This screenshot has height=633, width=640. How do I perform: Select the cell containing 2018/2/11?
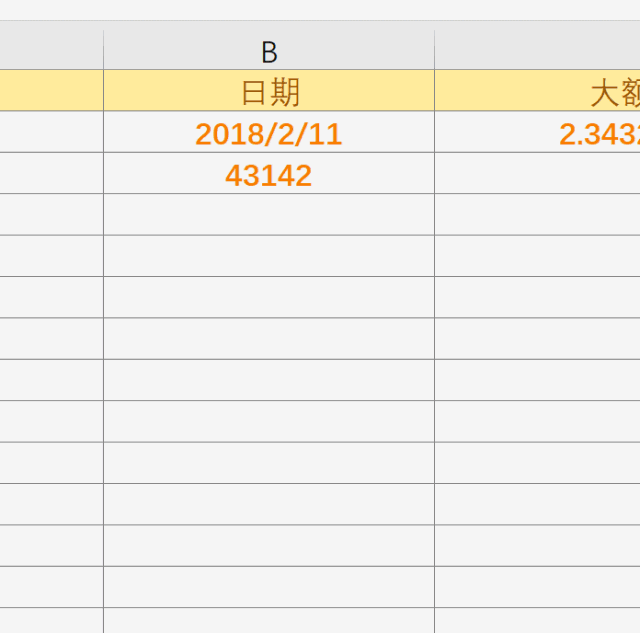268,133
